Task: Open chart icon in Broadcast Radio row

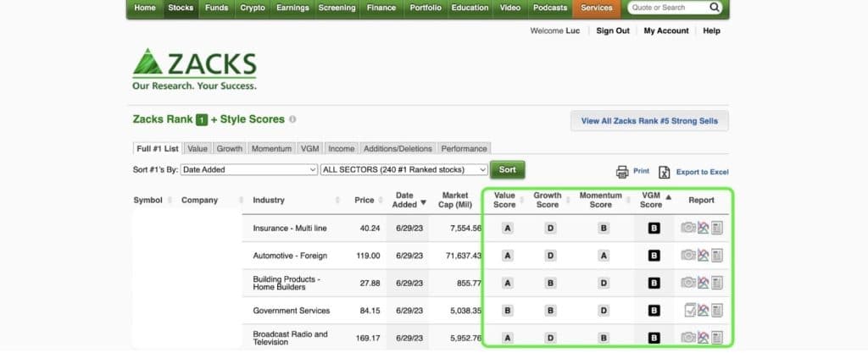Action: tap(703, 338)
